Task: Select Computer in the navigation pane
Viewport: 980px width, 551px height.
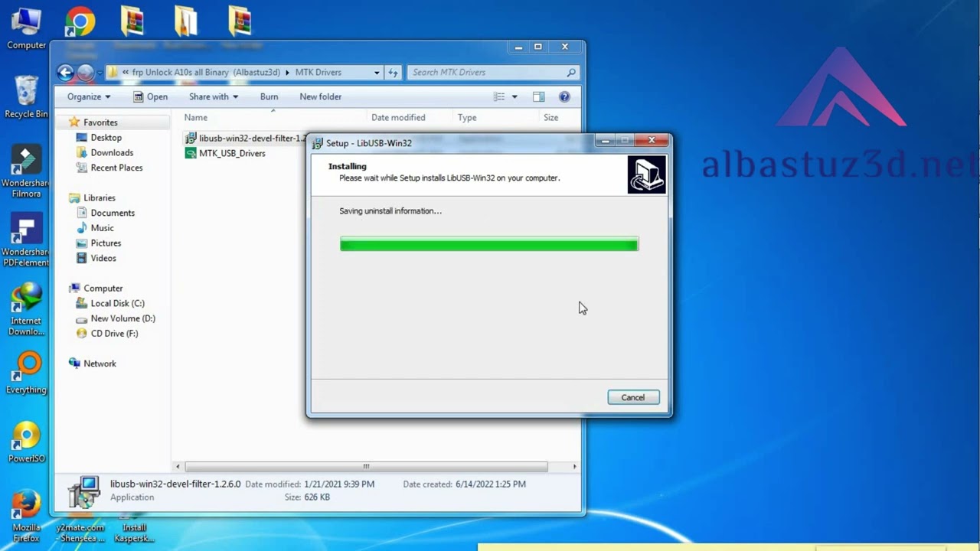Action: 103,289
